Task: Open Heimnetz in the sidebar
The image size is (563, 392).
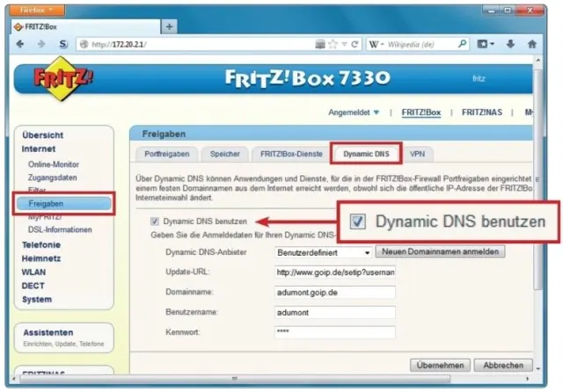Action: click(x=41, y=258)
